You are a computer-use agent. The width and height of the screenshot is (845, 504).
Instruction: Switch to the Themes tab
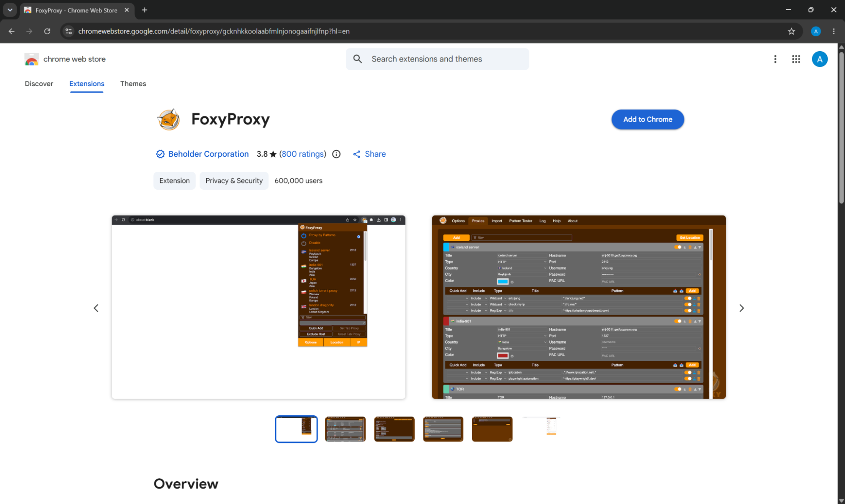point(133,84)
